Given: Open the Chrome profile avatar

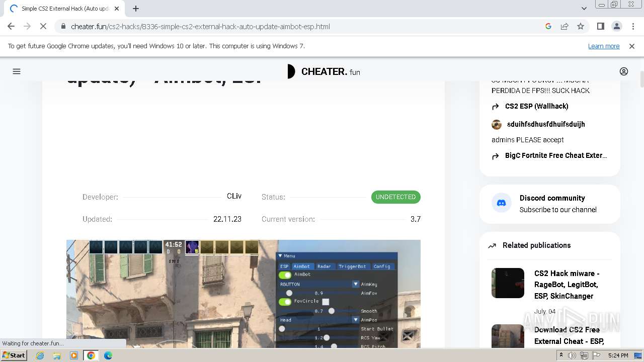Looking at the screenshot, I should 616,26.
